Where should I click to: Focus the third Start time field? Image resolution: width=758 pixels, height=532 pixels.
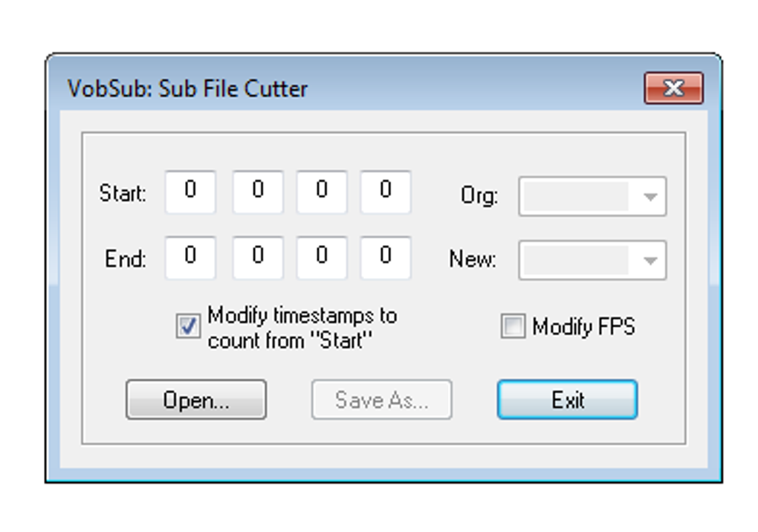click(x=321, y=192)
